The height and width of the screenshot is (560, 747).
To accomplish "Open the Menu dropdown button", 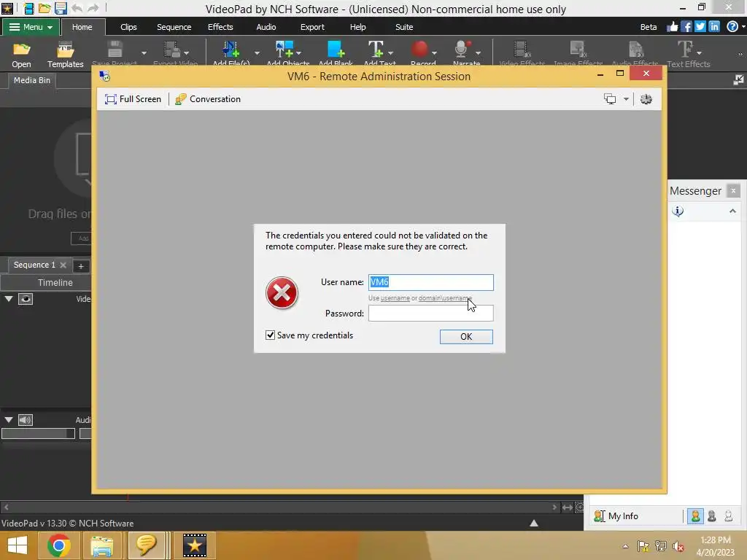I will point(31,27).
